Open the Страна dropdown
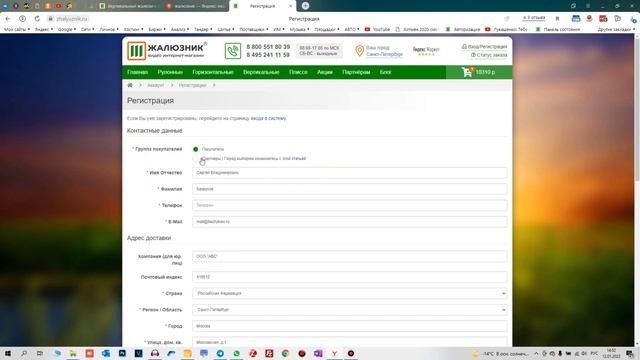Viewport: 640px width, 360px height. (x=350, y=293)
